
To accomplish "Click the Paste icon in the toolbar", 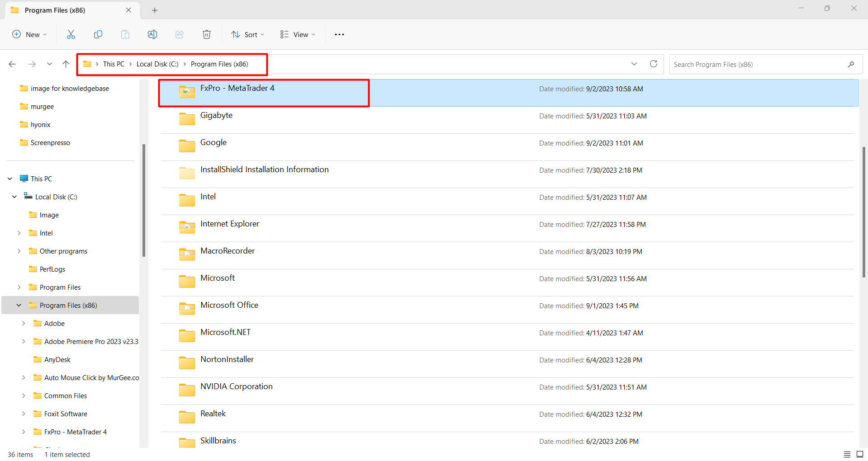I will (x=125, y=34).
